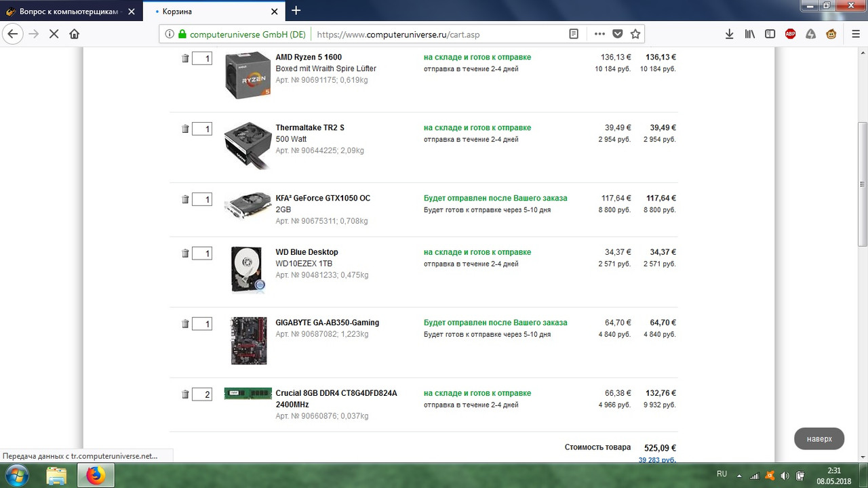868x488 pixels.
Task: Click the WD hard drive thumbnail
Action: pos(248,269)
